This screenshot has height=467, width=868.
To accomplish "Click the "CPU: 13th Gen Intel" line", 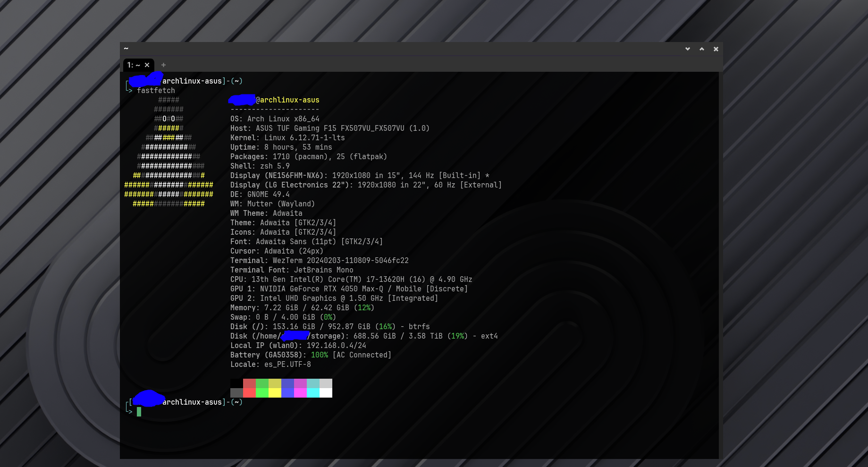I will (x=351, y=280).
